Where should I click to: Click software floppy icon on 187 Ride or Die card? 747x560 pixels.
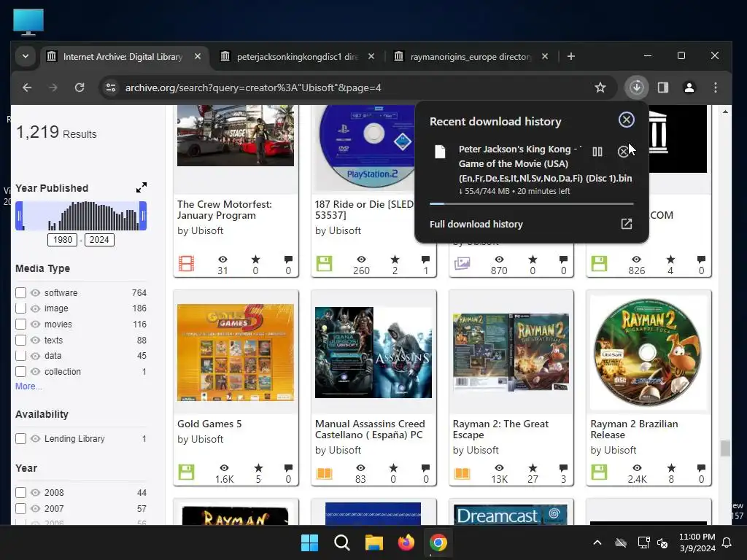[x=324, y=264]
